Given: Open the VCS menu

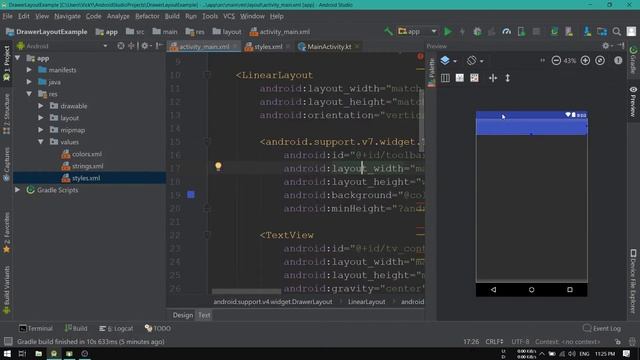Looking at the screenshot, I should pos(229,16).
